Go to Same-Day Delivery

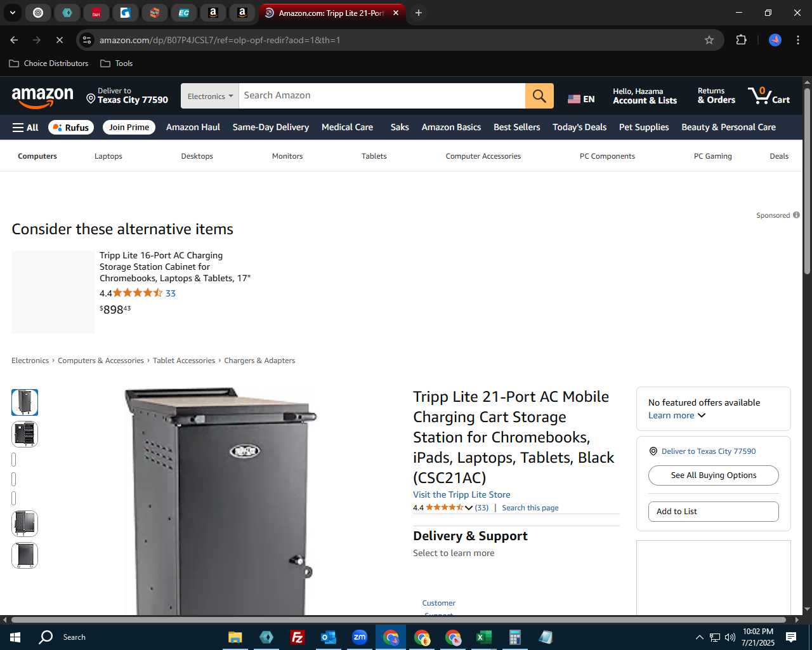point(271,128)
